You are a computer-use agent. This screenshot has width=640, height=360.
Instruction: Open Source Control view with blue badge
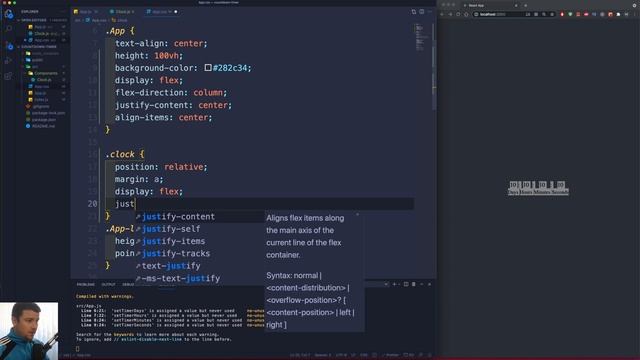click(x=9, y=46)
